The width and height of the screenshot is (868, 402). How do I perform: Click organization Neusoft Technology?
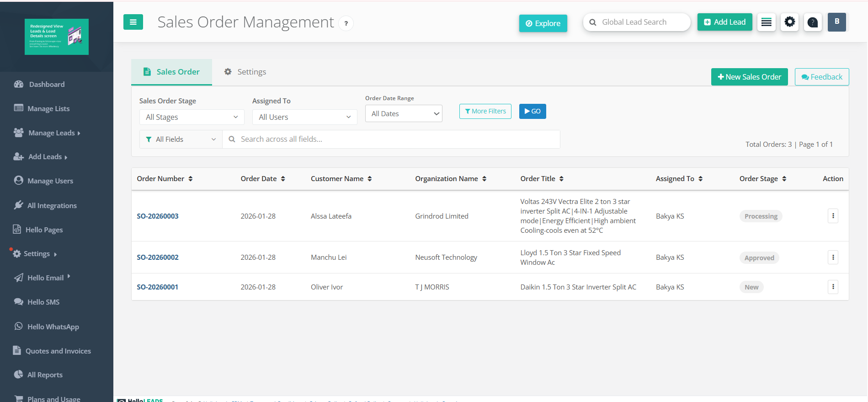(x=446, y=257)
